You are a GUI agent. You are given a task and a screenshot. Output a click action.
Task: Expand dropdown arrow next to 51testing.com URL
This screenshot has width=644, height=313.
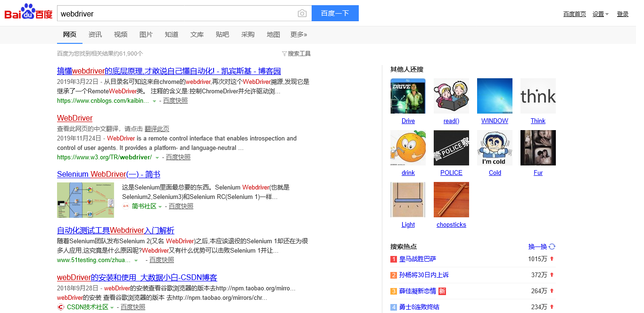(136, 261)
